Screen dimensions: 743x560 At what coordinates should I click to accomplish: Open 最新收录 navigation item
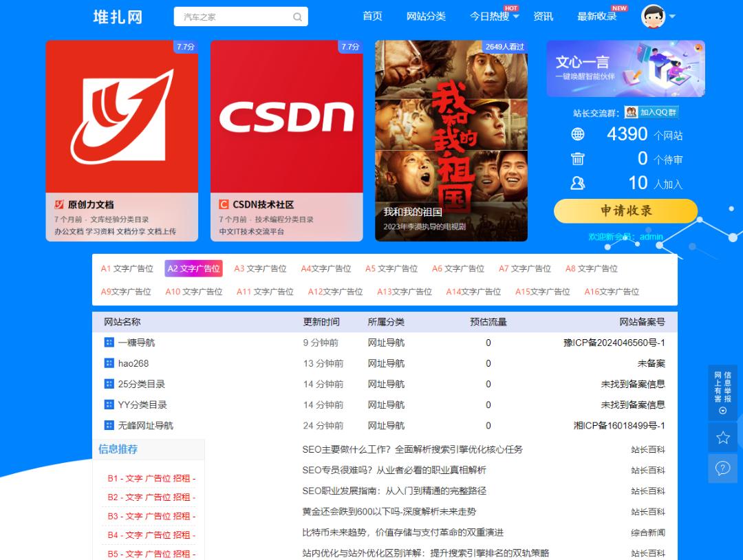click(x=596, y=16)
